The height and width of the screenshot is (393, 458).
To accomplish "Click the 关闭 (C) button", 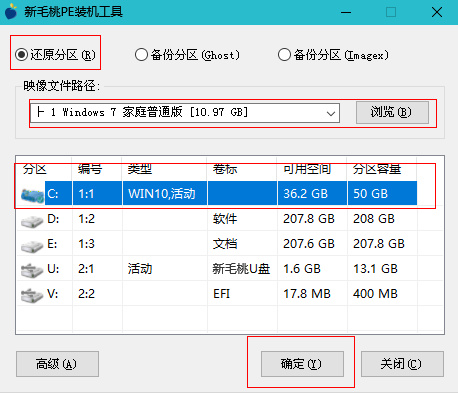I will click(x=402, y=364).
